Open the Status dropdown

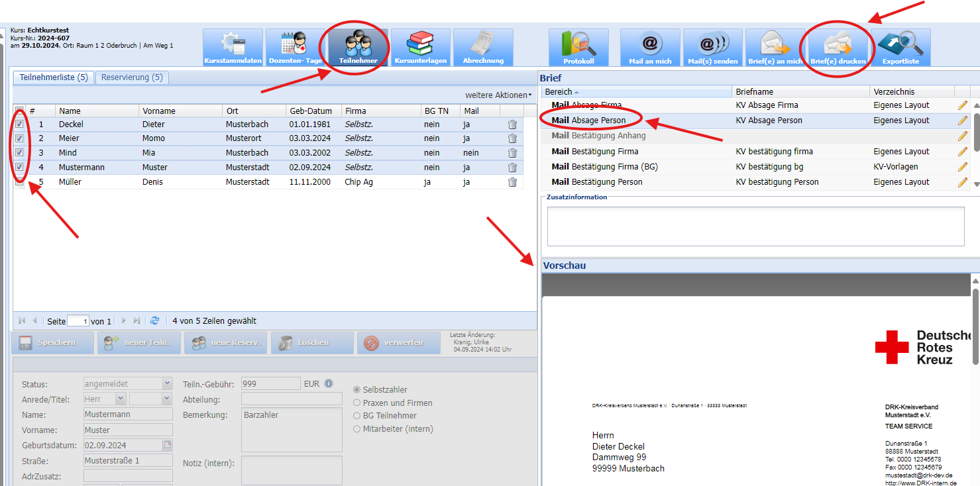167,384
